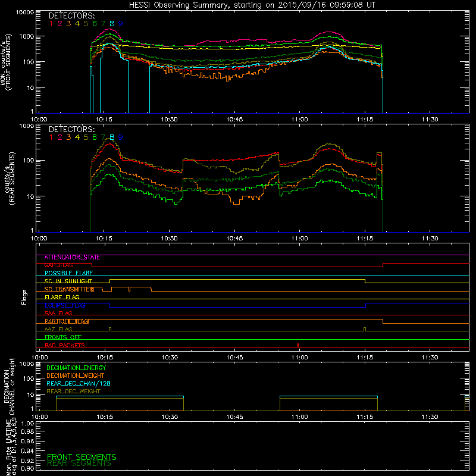Click the vertical Flags axis label
476x476 pixels.
tap(24, 297)
